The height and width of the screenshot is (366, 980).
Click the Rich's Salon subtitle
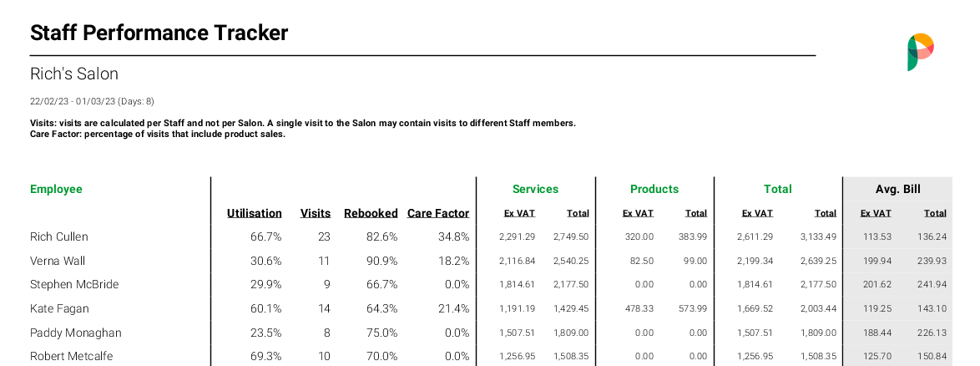[x=74, y=74]
